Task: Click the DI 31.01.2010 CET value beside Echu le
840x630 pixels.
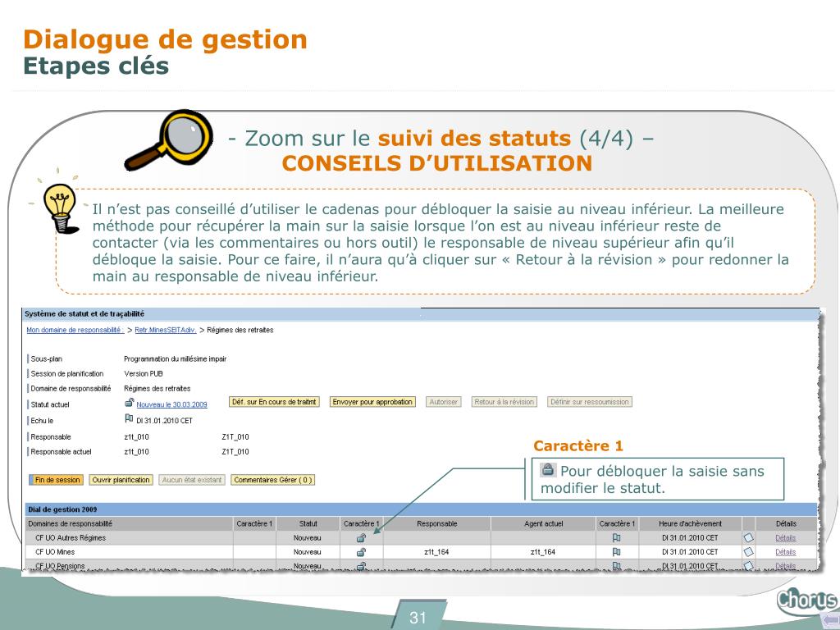Action: click(x=164, y=421)
